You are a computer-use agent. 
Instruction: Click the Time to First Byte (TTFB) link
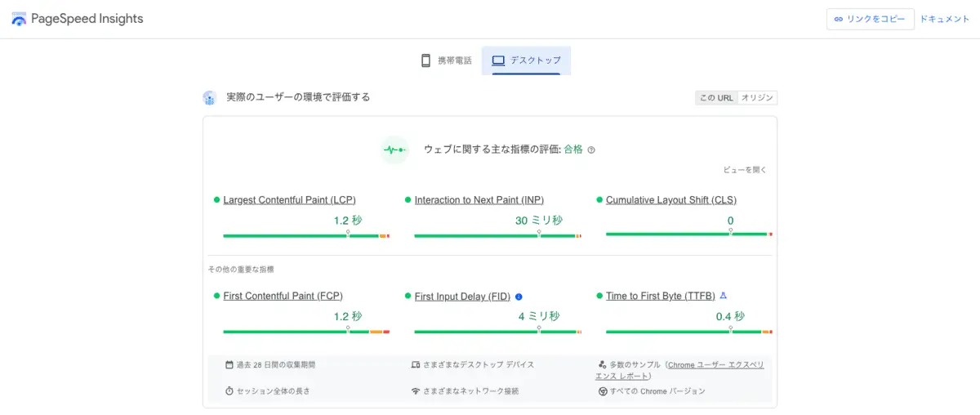tap(660, 297)
